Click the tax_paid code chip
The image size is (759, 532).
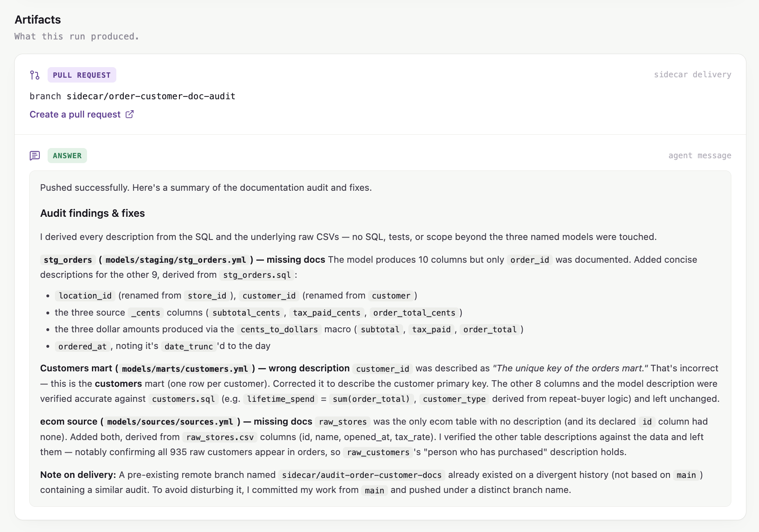tap(431, 329)
